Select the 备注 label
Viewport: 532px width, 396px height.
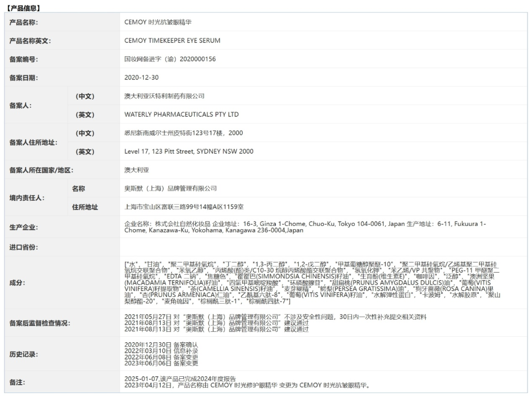17,382
